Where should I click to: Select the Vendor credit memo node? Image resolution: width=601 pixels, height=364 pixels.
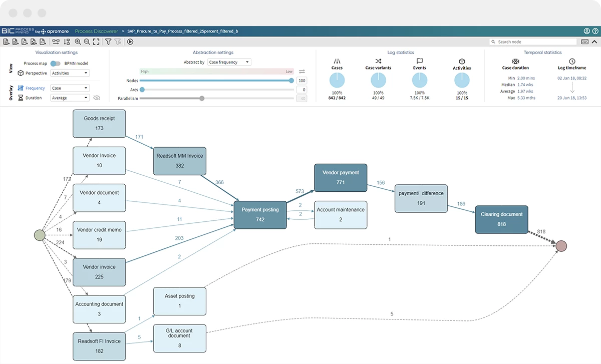click(x=99, y=235)
